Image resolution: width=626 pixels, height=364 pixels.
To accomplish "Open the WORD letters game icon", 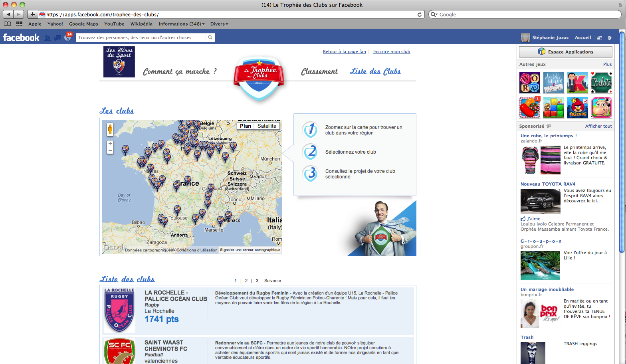I will 530,83.
